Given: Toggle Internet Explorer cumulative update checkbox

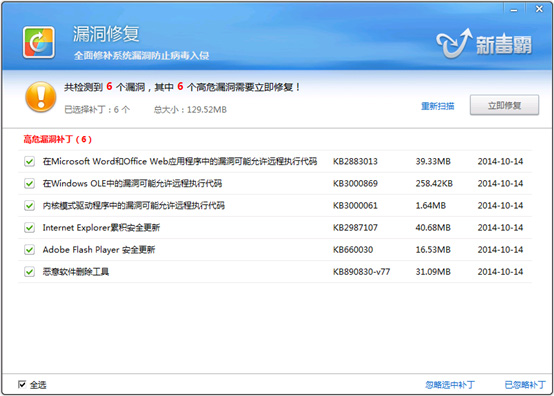Looking at the screenshot, I should [x=29, y=228].
